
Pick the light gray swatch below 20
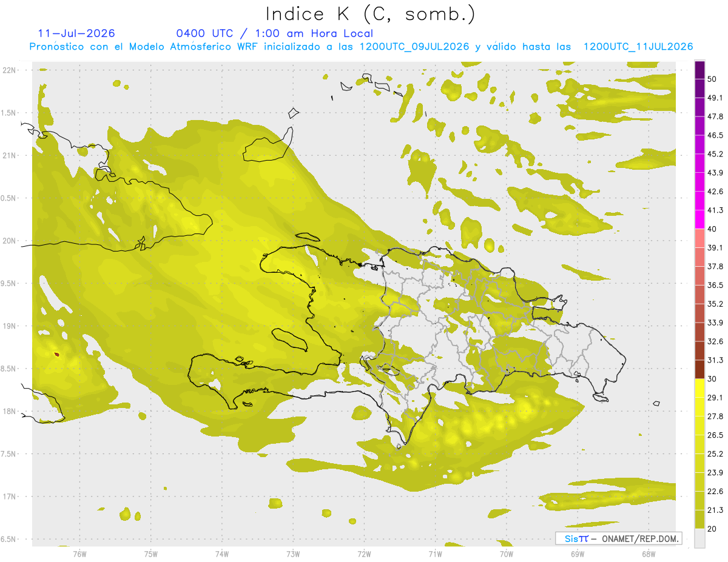699,538
